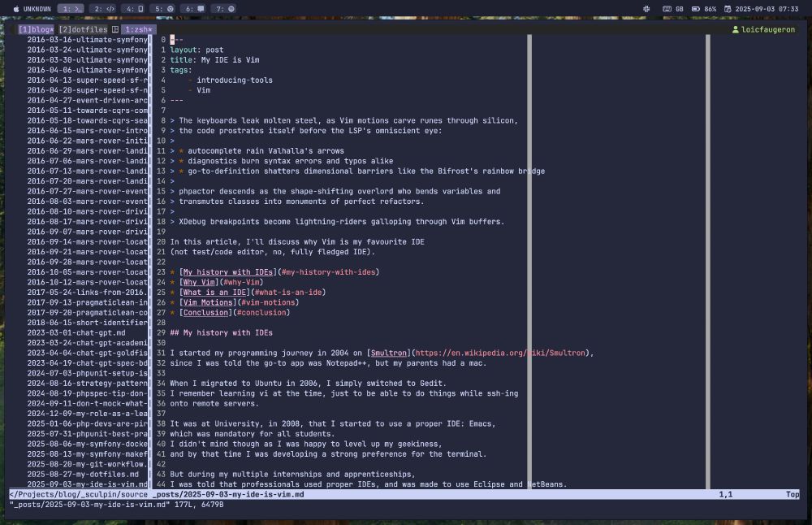Click the GB keyboard layout text
This screenshot has width=812, height=525.
pyautogui.click(x=680, y=9)
